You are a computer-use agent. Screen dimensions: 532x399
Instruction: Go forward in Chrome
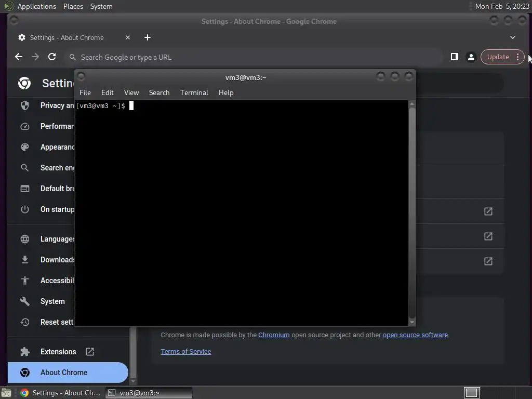(35, 57)
